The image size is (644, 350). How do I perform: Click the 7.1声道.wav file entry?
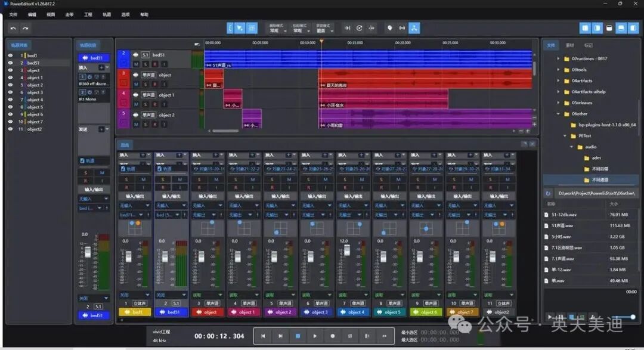point(590,259)
